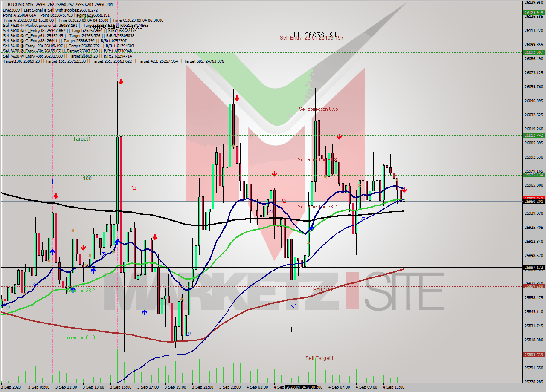Click the 25831.745 price scale value
This screenshot has width=546, height=392.
[x=534, y=326]
